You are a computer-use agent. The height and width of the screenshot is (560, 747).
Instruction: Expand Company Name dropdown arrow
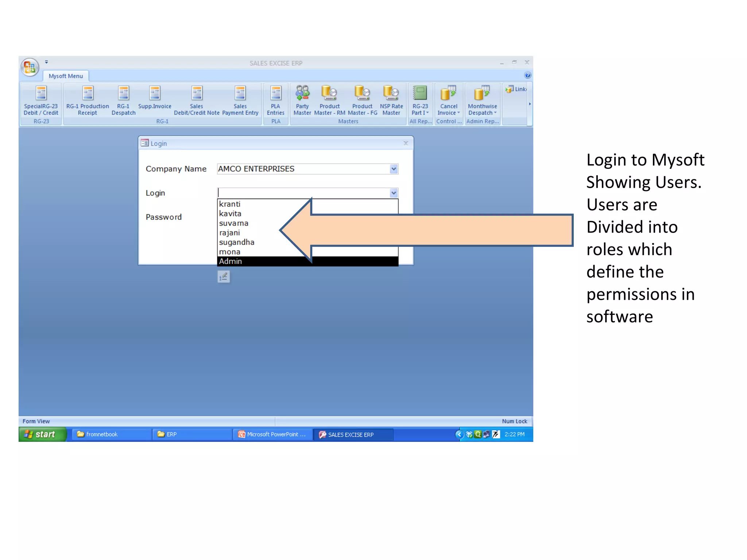tap(394, 169)
